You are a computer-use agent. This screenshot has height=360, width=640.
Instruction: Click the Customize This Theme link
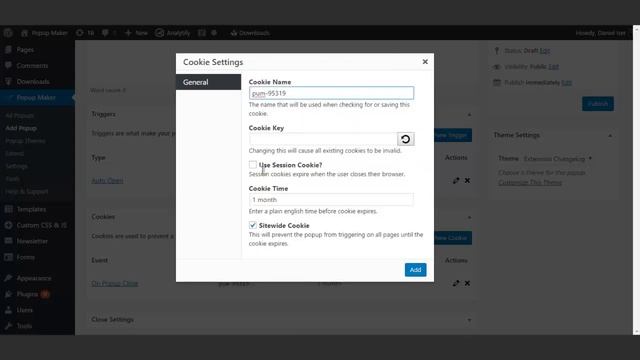(530, 182)
